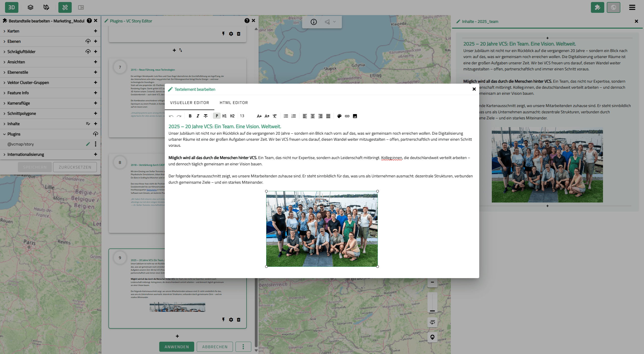The image size is (644, 354).
Task: Clear text formatting icon
Action: click(x=275, y=116)
